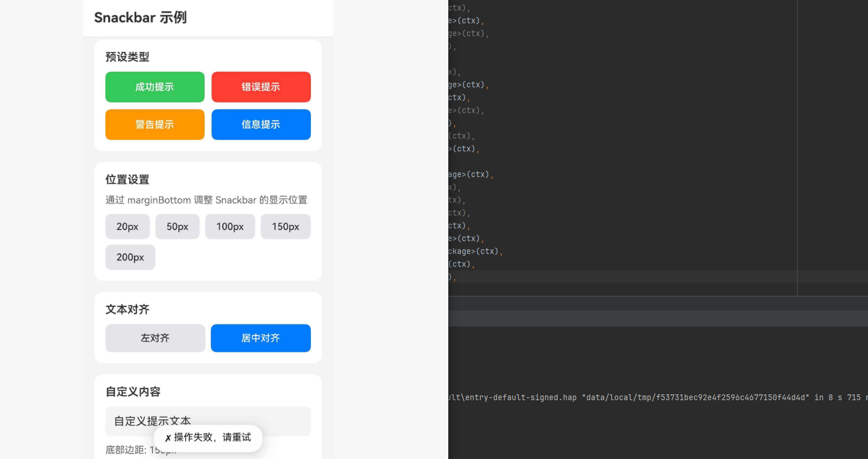
Task: Tap the red 错误提示 button
Action: point(261,87)
